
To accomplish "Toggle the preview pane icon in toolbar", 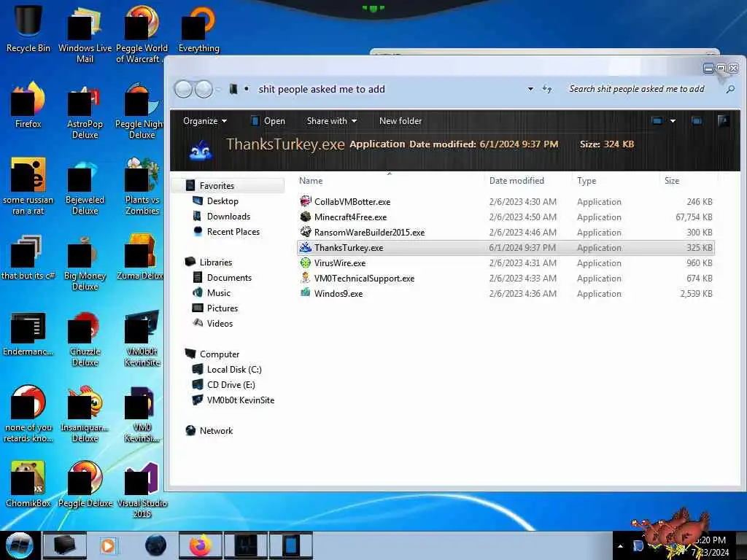I will tap(697, 121).
